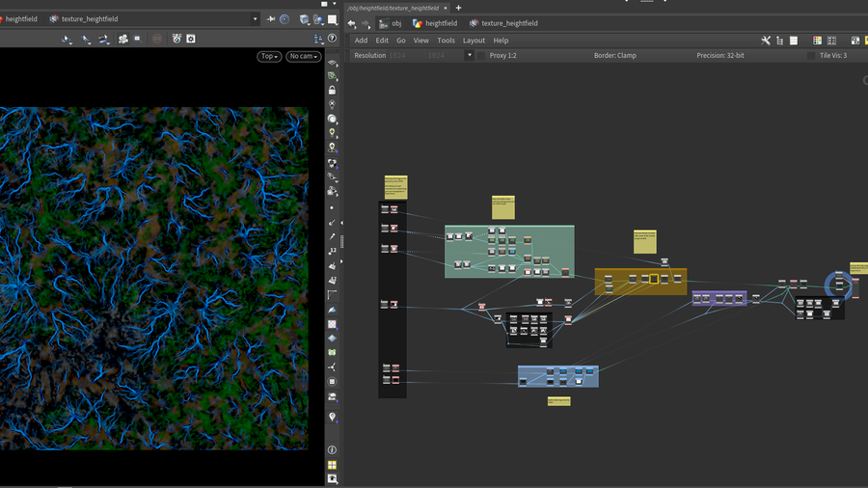The height and width of the screenshot is (488, 868).
Task: Open the No cam camera dropdown
Action: click(x=303, y=56)
